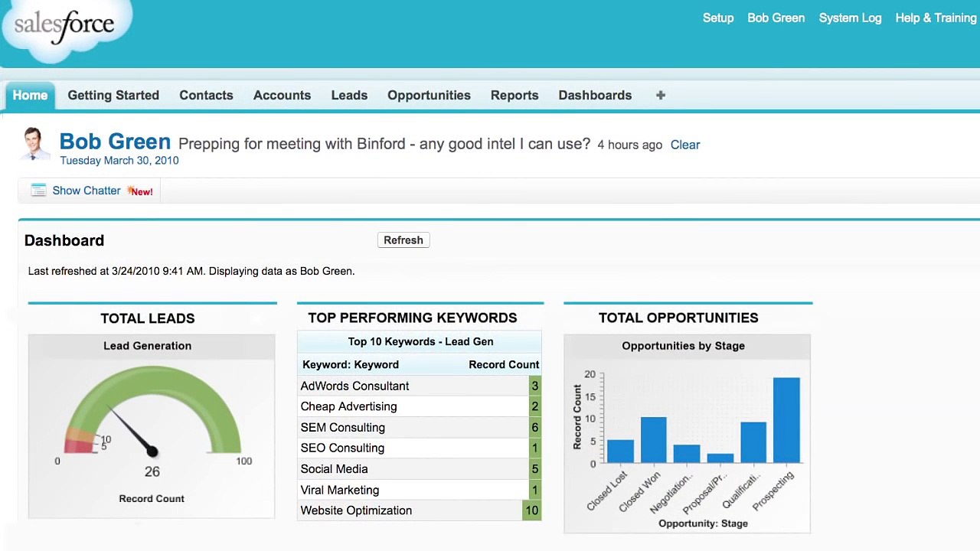Click the Top 10 Keywords - Lead Gen title
The height and width of the screenshot is (551, 980).
(x=420, y=341)
